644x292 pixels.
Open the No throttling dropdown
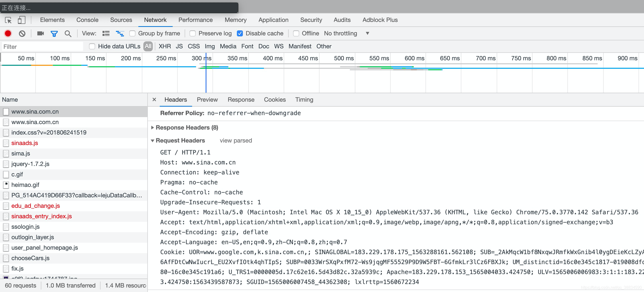coord(346,34)
